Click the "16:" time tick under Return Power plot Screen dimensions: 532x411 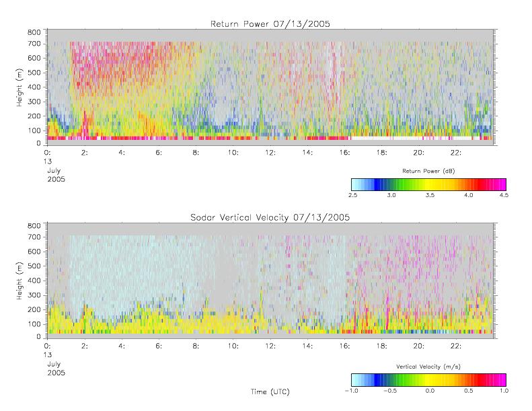(x=344, y=153)
